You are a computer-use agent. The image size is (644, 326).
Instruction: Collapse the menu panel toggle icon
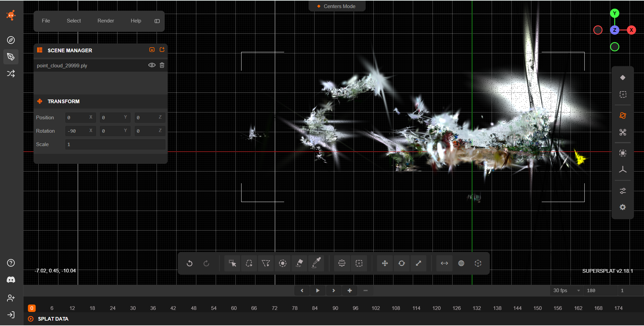coord(157,21)
